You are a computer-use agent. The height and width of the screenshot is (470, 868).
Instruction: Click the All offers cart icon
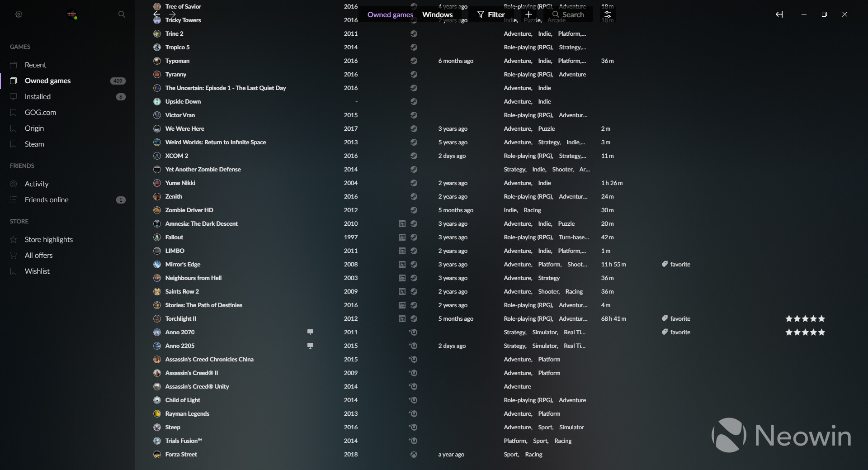tap(14, 255)
